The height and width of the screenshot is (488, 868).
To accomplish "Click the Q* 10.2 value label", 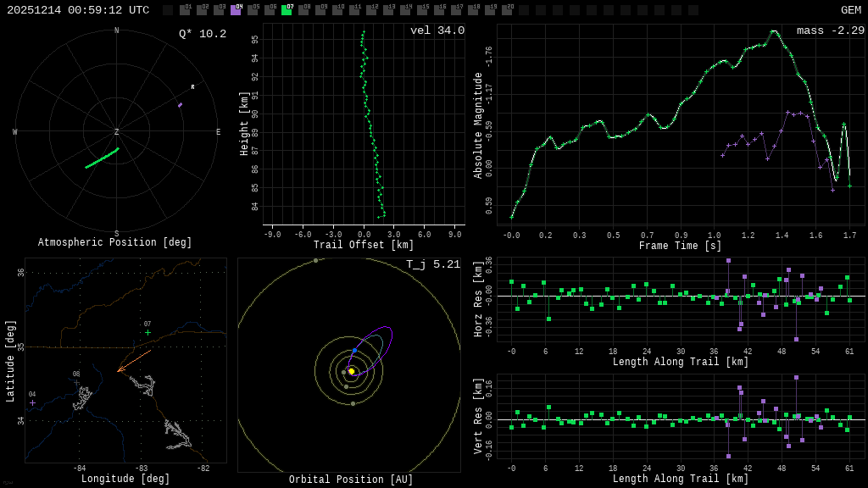I will [202, 34].
